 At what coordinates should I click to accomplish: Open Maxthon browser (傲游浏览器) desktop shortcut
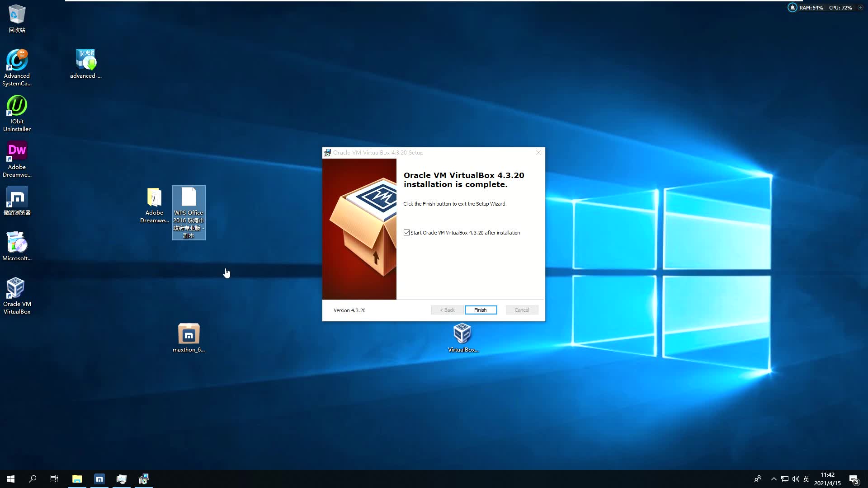tap(17, 201)
